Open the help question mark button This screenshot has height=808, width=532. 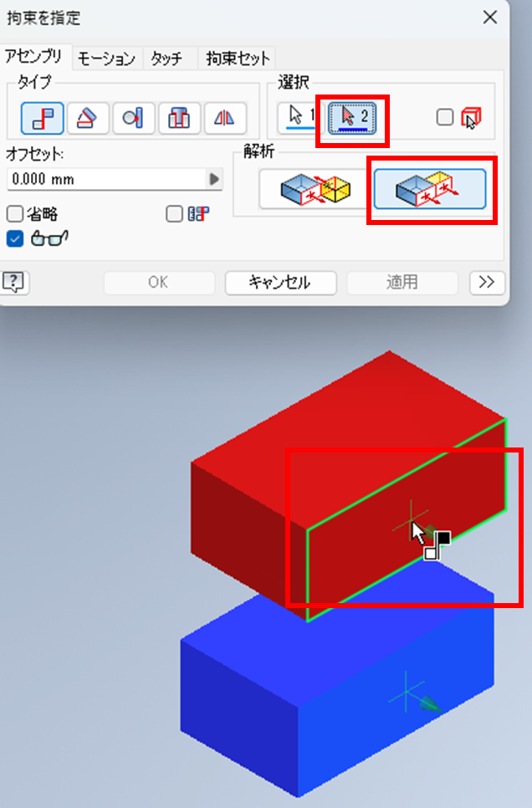coord(14,282)
